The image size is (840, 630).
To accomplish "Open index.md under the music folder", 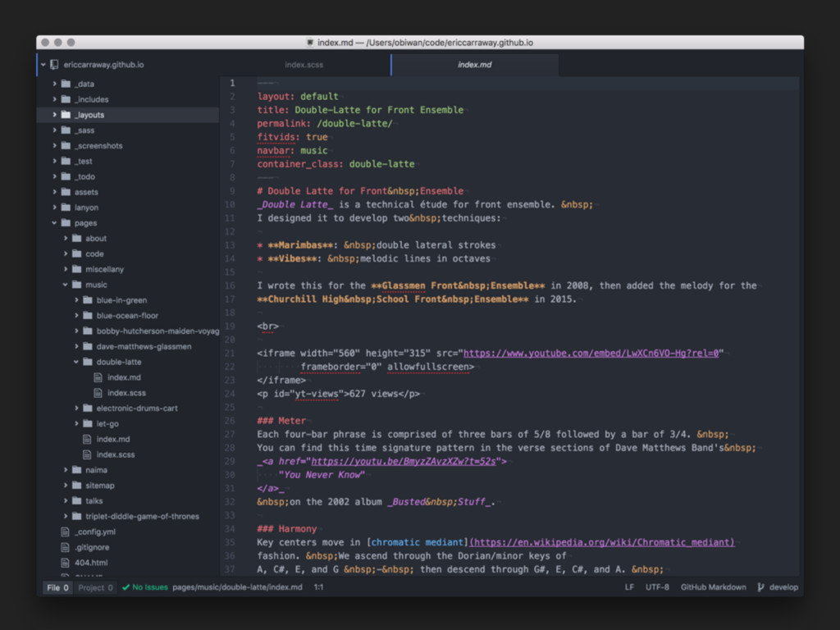I will [x=113, y=440].
